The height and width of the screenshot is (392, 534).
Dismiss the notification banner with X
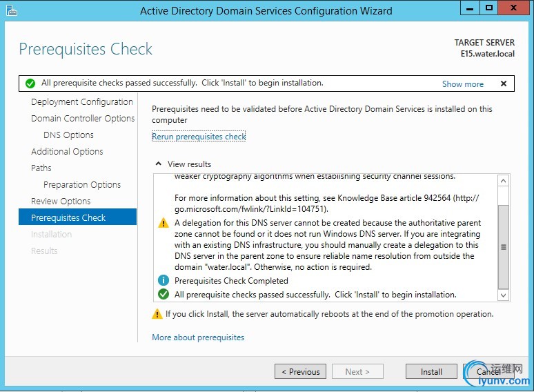[x=504, y=84]
